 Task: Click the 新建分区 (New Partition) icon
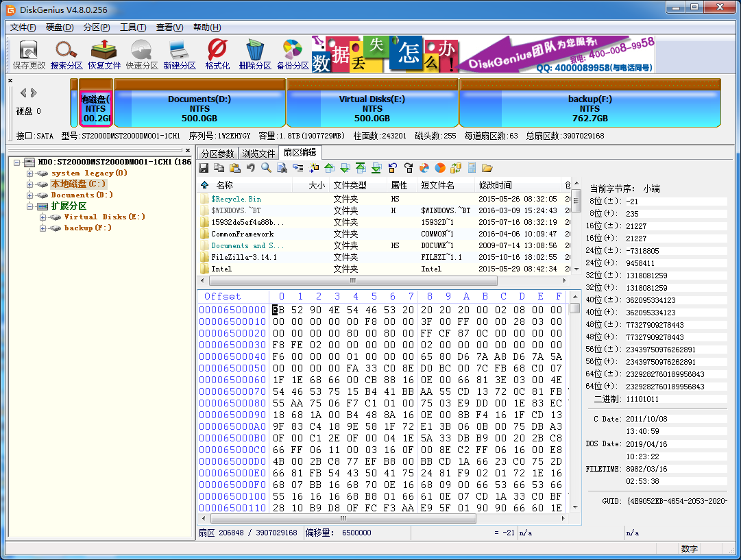(x=180, y=54)
